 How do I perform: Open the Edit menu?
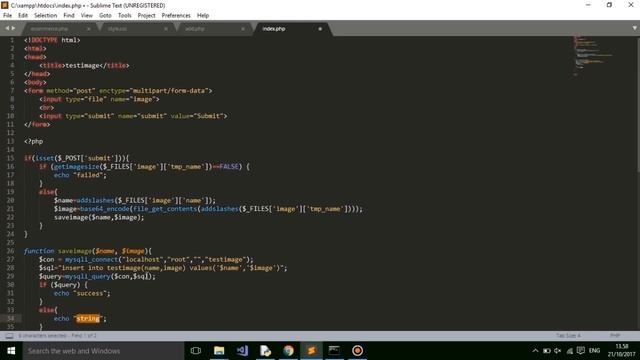[x=23, y=16]
